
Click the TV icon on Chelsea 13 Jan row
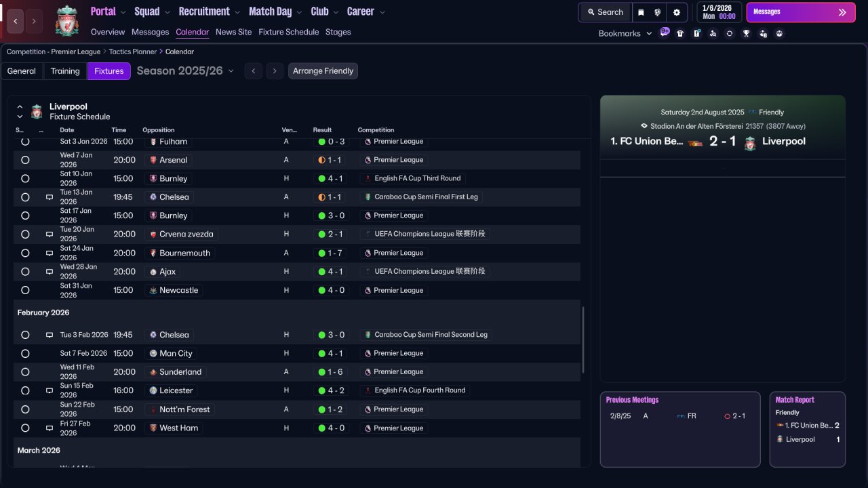click(50, 197)
